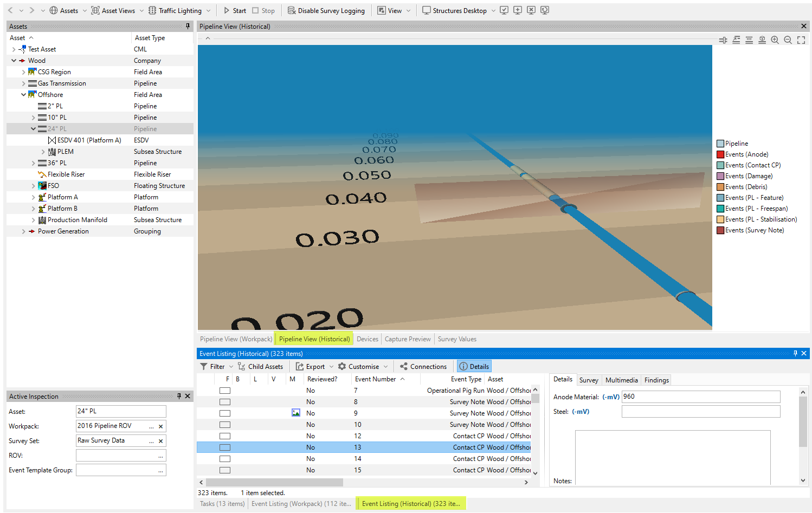Open the Assets dropdown in top toolbar
Image resolution: width=812 pixels, height=513 pixels.
85,11
